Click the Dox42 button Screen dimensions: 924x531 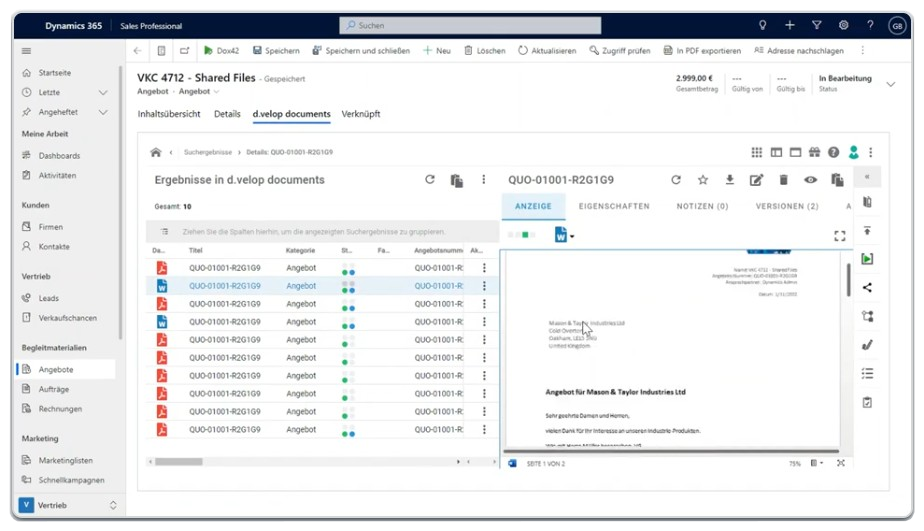tap(222, 51)
